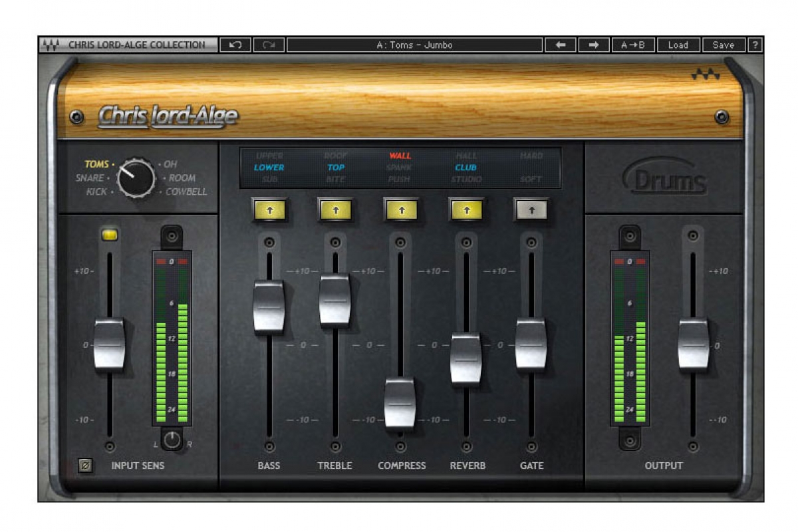
Task: Click the LOWER bass mode label
Action: 269,168
